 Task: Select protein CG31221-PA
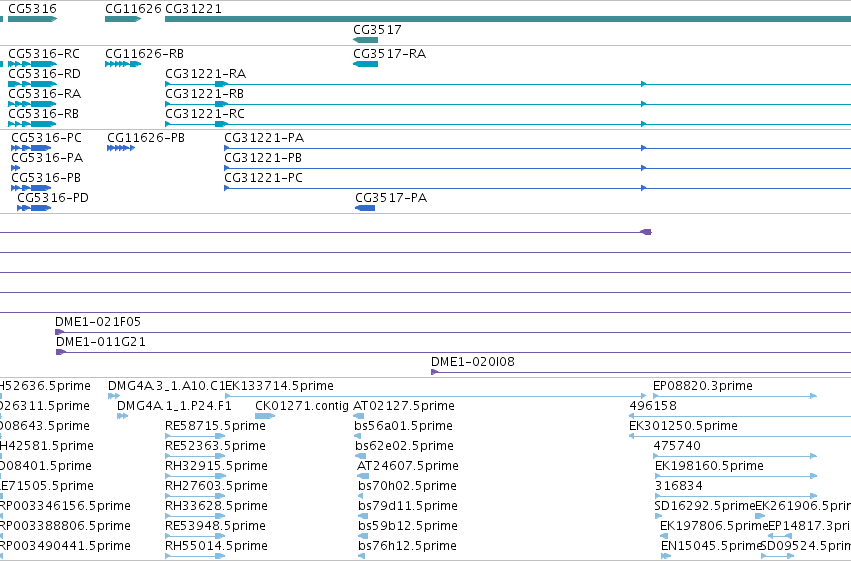point(264,138)
